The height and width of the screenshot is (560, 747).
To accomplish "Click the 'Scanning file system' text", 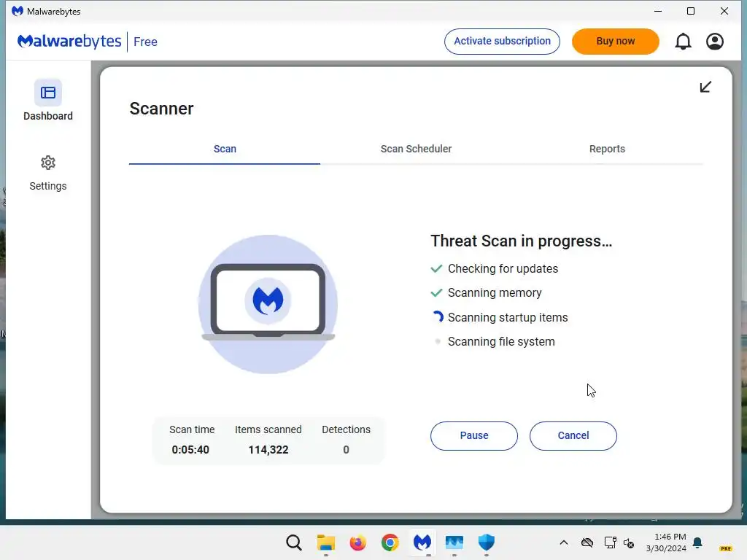I will pyautogui.click(x=501, y=342).
